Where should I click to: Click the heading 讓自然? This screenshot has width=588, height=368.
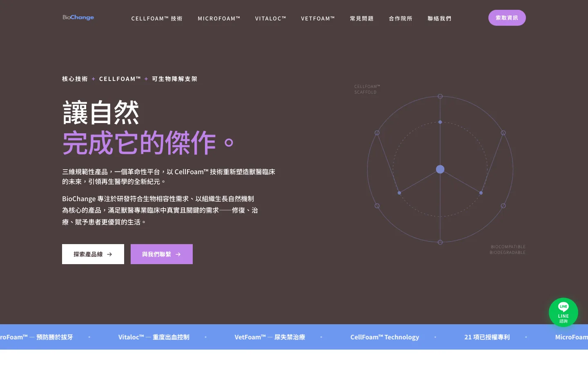coord(101,113)
